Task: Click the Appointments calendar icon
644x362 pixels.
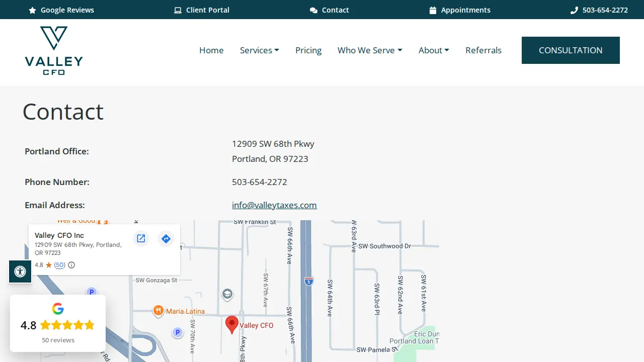Action: [433, 10]
